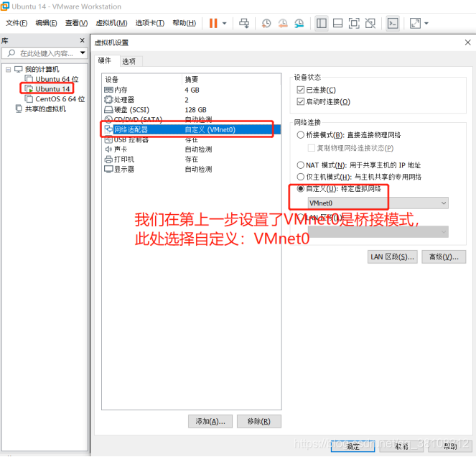Toggle the 已连接(C) checkbox
The height and width of the screenshot is (457, 476).
300,90
